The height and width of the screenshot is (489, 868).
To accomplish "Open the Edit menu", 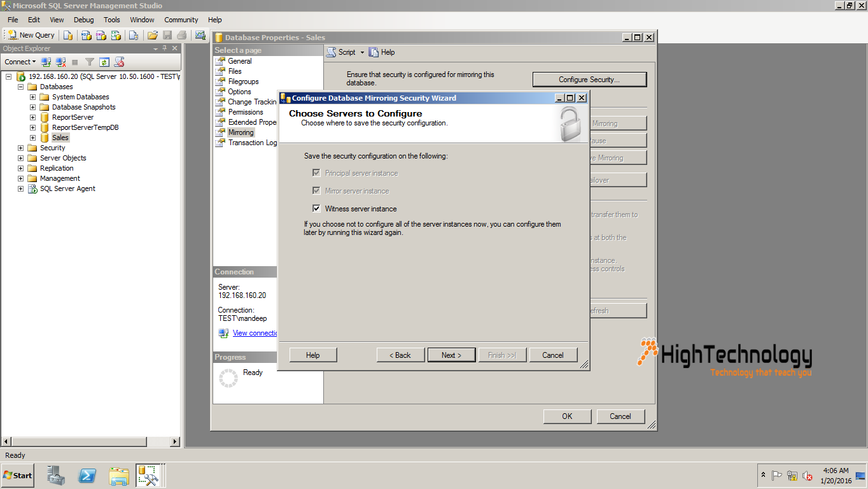I will coord(34,20).
